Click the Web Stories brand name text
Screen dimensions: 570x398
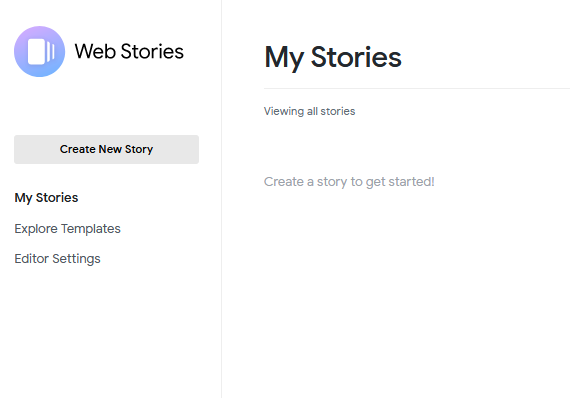129,51
